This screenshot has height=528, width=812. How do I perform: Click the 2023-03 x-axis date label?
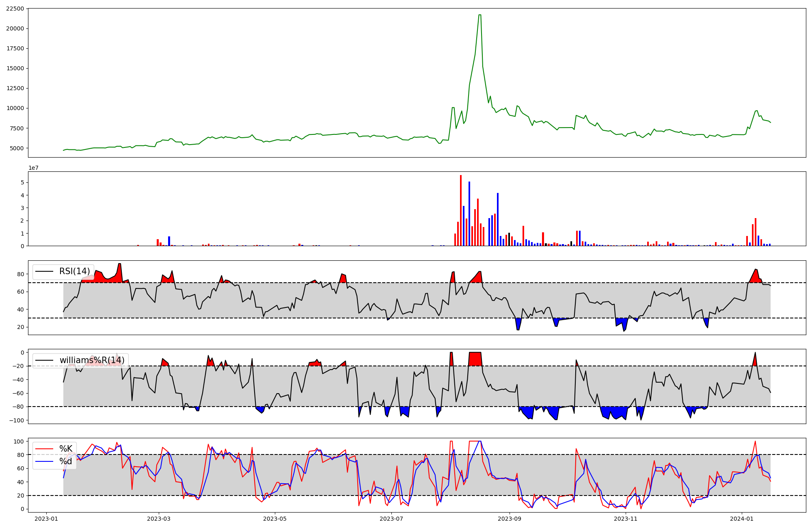(159, 519)
